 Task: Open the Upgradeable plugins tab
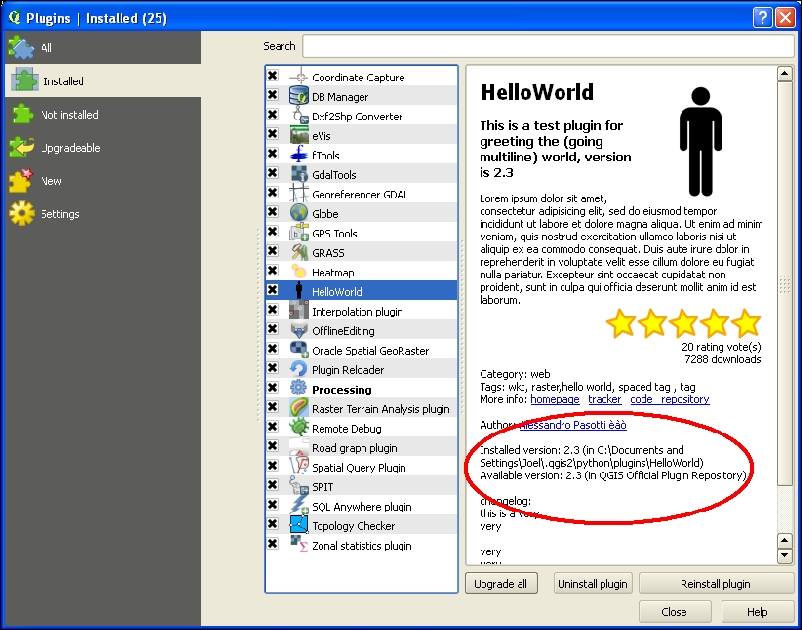(x=70, y=148)
